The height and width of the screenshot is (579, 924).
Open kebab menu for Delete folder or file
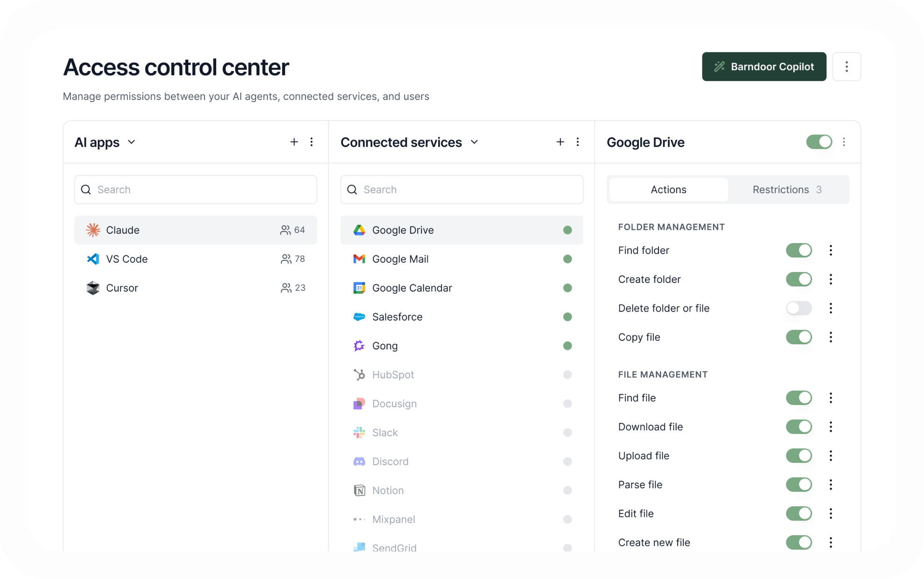coord(831,308)
